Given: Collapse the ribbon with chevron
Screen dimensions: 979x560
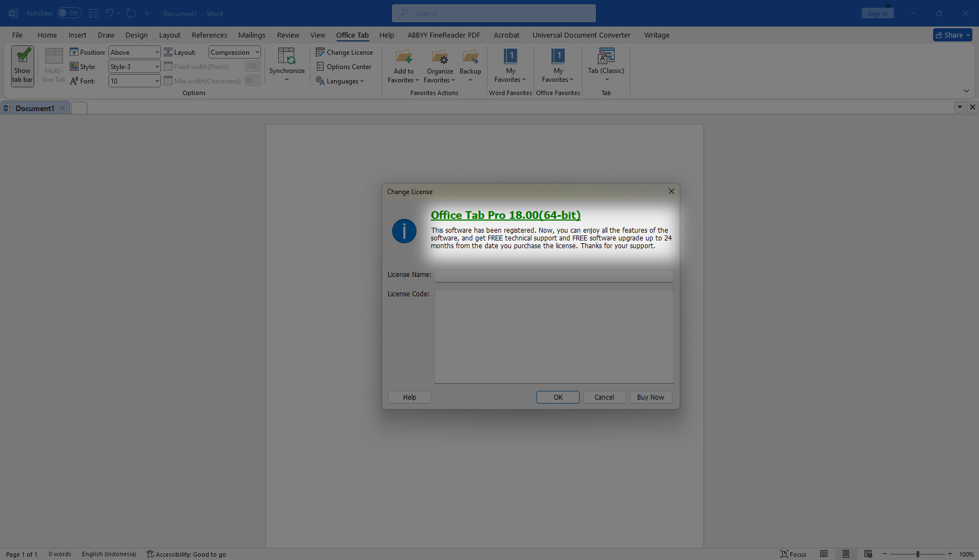Looking at the screenshot, I should (966, 91).
